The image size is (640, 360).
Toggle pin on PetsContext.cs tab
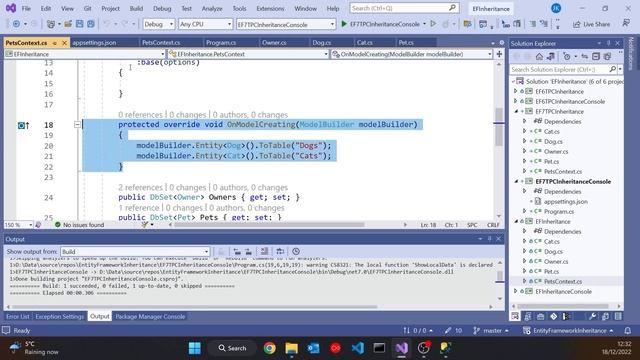pyautogui.click(x=55, y=43)
